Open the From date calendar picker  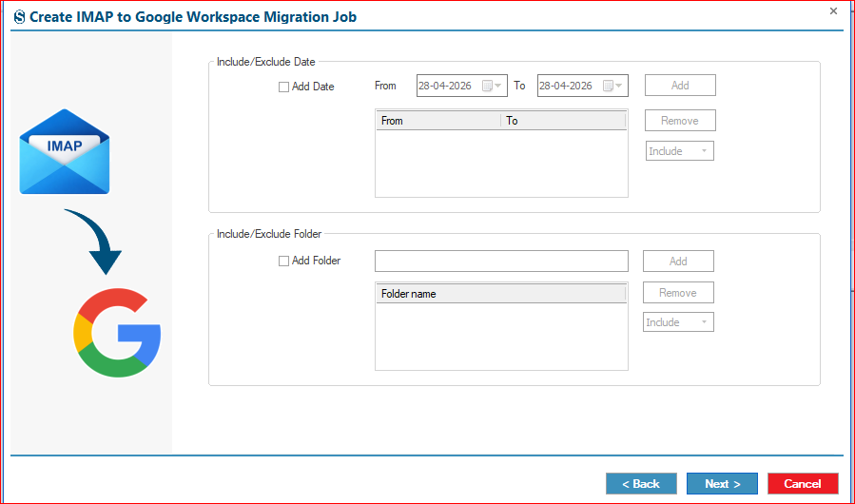492,86
